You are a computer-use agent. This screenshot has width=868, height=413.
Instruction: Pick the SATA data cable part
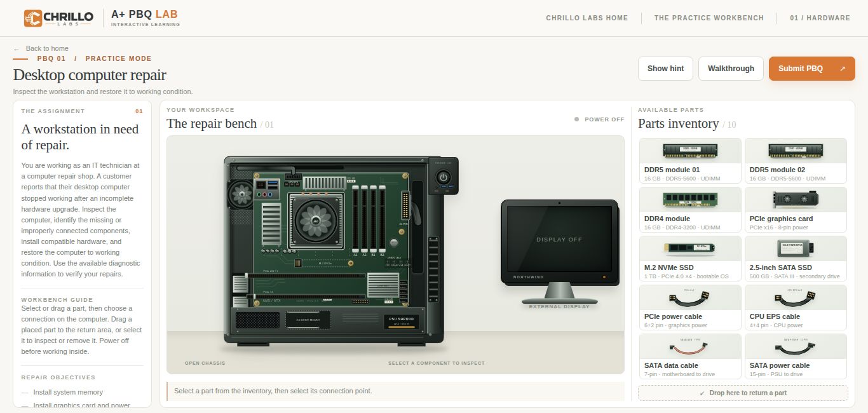(690, 356)
